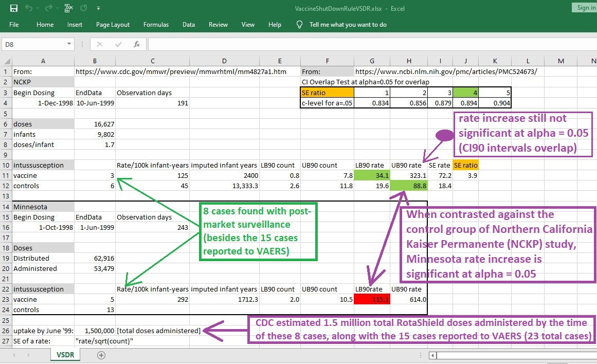Click into the formula bar input
Image resolution: width=597 pixels, height=364 pixels.
[x=372, y=45]
